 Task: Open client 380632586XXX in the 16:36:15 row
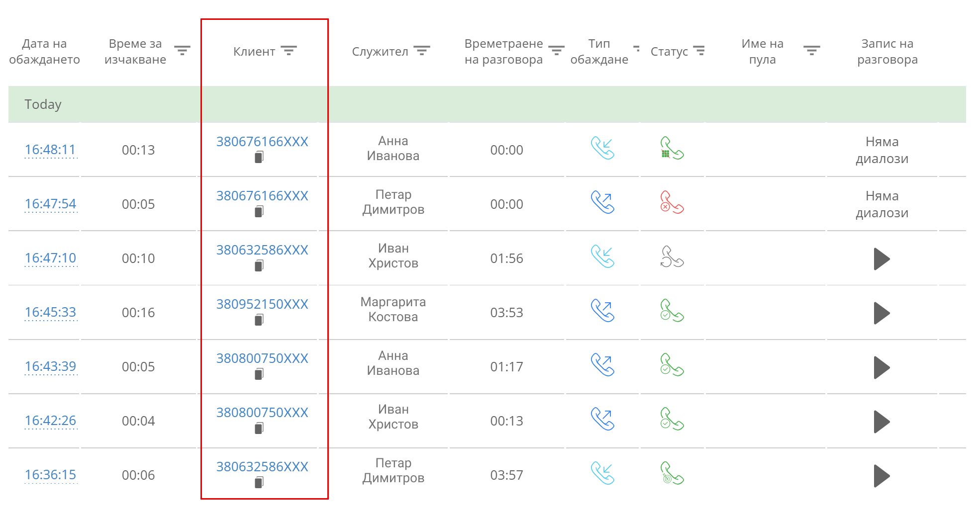tap(262, 467)
